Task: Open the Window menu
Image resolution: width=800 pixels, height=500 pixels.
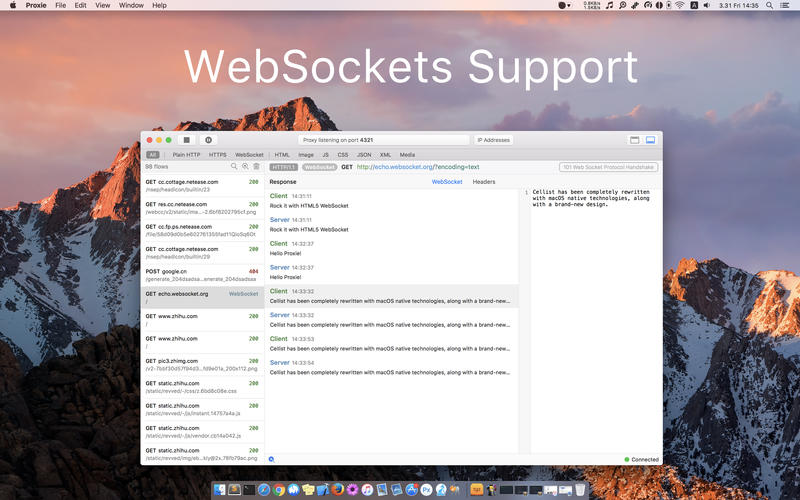Action: point(131,5)
